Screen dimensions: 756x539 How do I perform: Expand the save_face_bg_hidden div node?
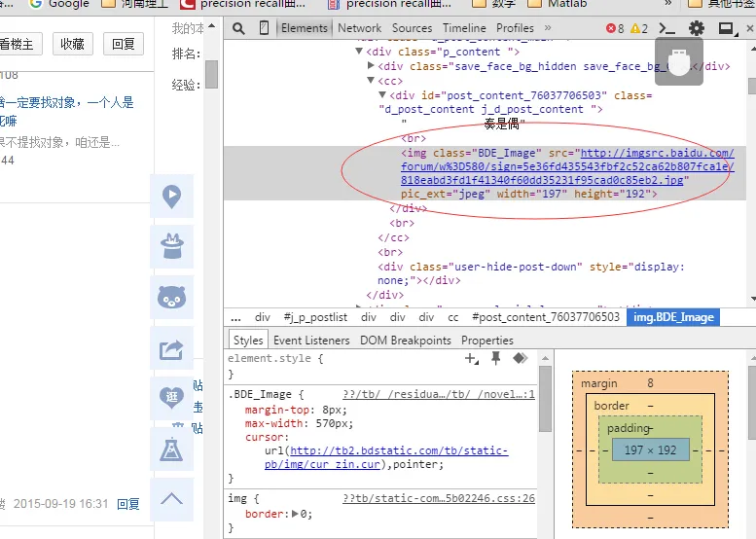[371, 66]
